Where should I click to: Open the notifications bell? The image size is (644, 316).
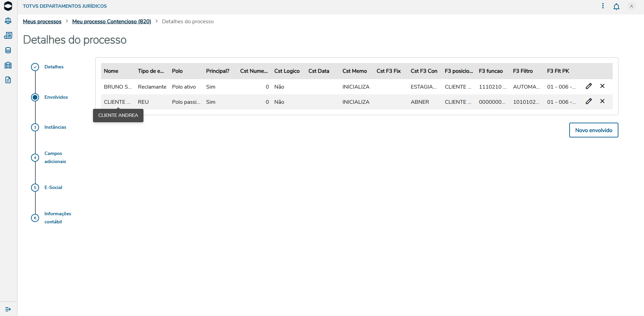616,6
